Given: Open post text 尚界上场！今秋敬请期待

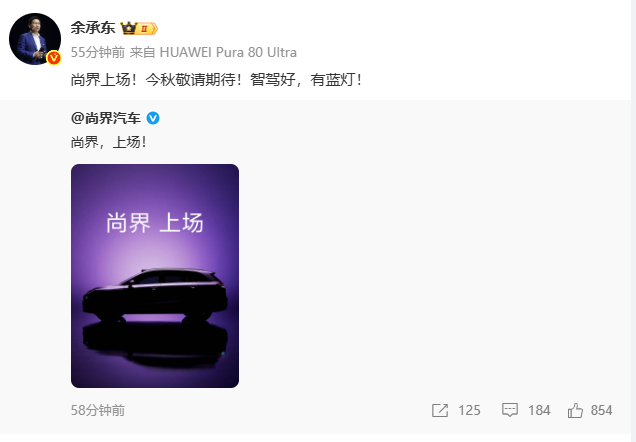Looking at the screenshot, I should [x=216, y=79].
